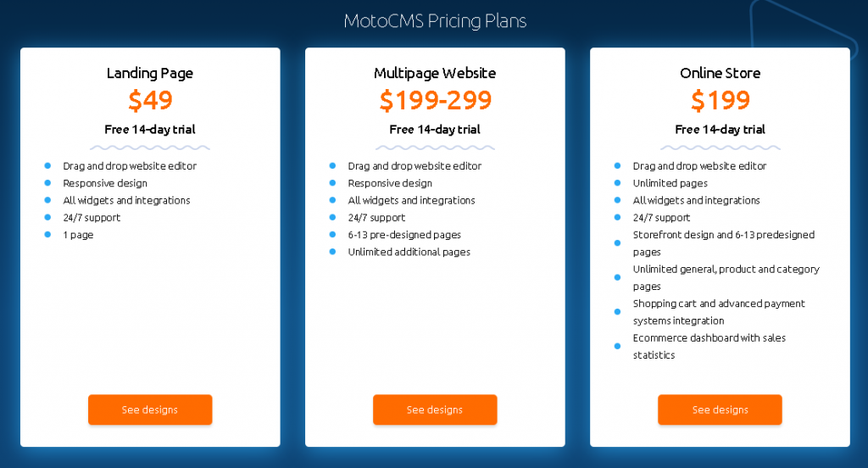Screen dimensions: 868x468
Task: Click See designs under Multipage Website plan
Action: pyautogui.click(x=435, y=409)
